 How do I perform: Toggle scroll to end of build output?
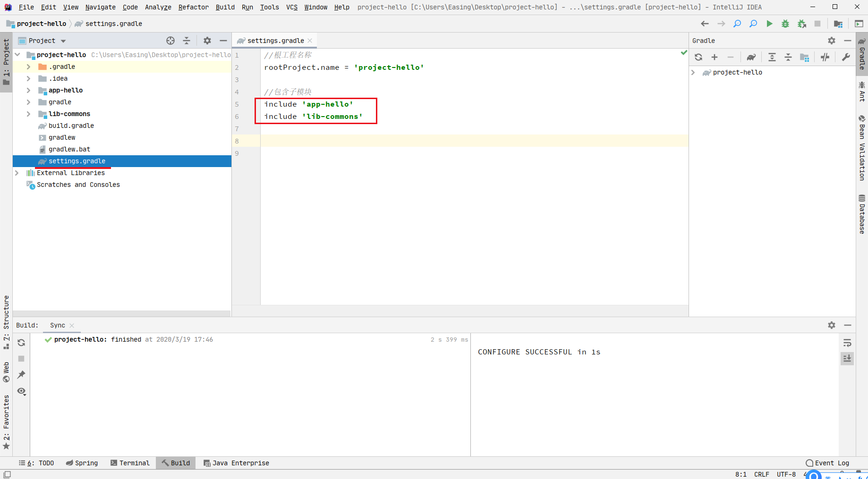point(847,359)
